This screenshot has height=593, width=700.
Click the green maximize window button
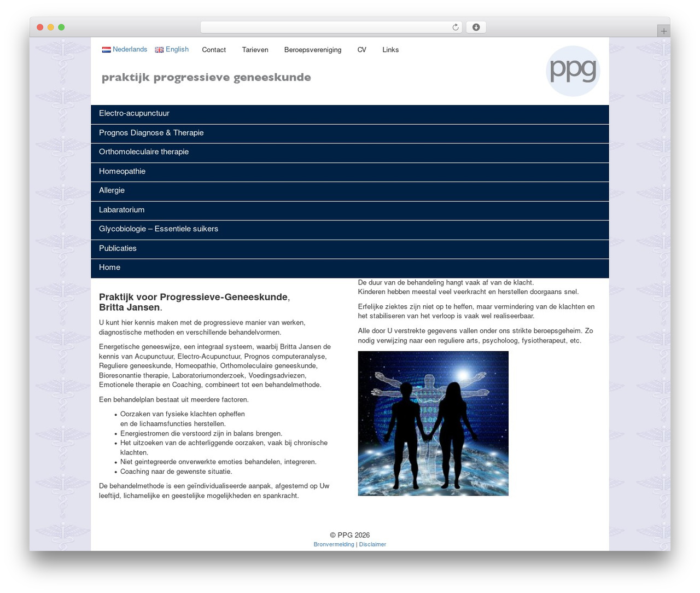point(61,27)
